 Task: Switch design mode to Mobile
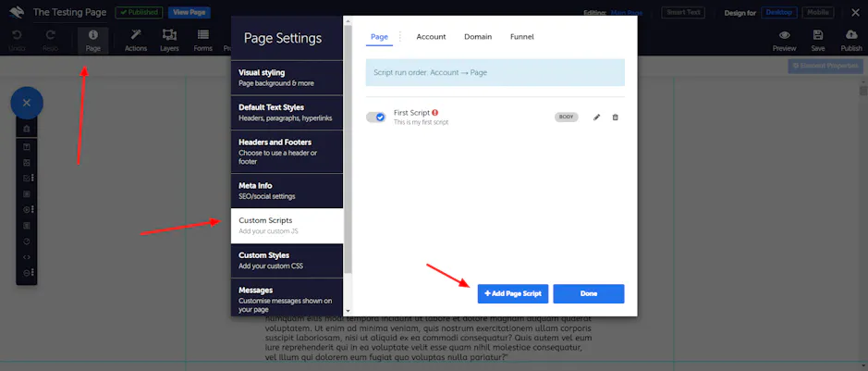[818, 12]
